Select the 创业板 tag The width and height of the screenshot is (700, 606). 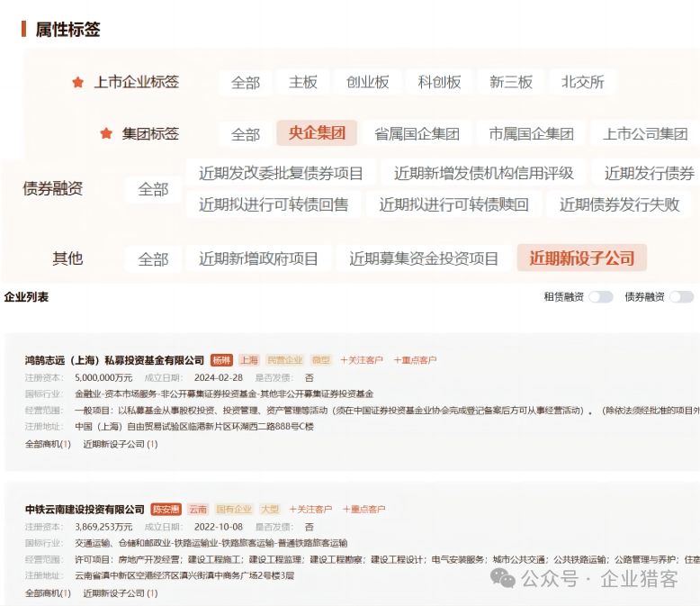click(367, 82)
